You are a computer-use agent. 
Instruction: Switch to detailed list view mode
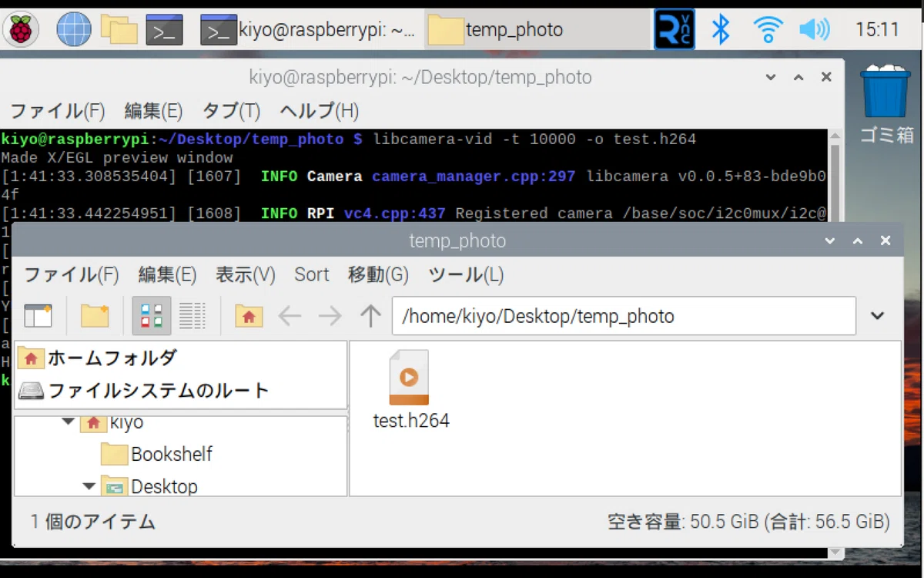pyautogui.click(x=192, y=315)
